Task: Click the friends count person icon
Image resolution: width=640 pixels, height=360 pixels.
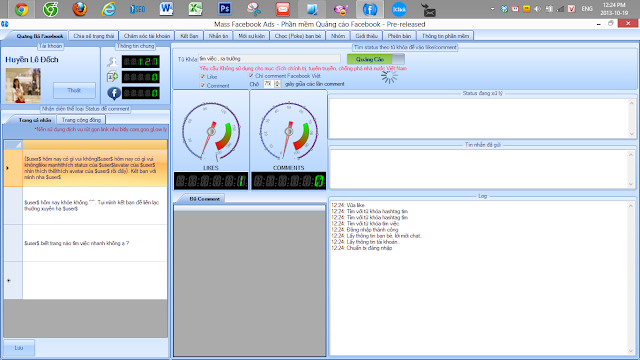Action: 113,62
